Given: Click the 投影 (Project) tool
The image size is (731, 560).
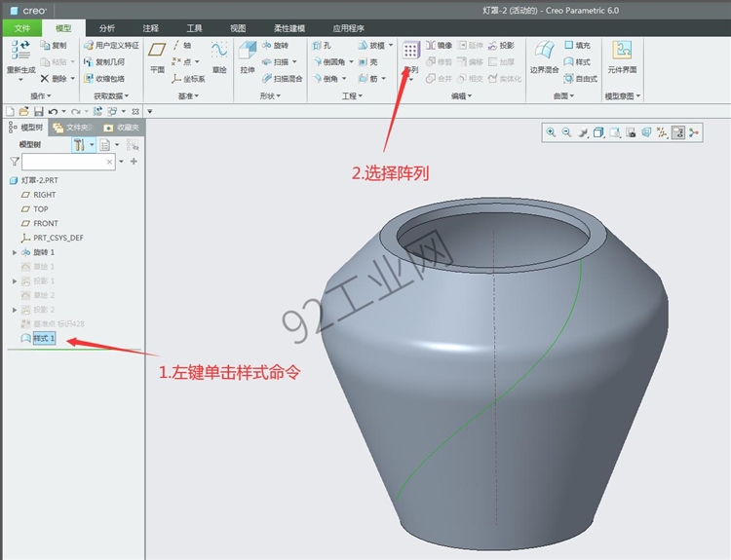Looking at the screenshot, I should 501,45.
